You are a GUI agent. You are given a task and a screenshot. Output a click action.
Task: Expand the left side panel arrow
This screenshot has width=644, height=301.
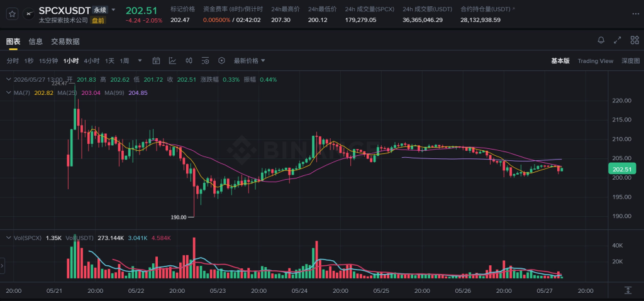(2, 266)
